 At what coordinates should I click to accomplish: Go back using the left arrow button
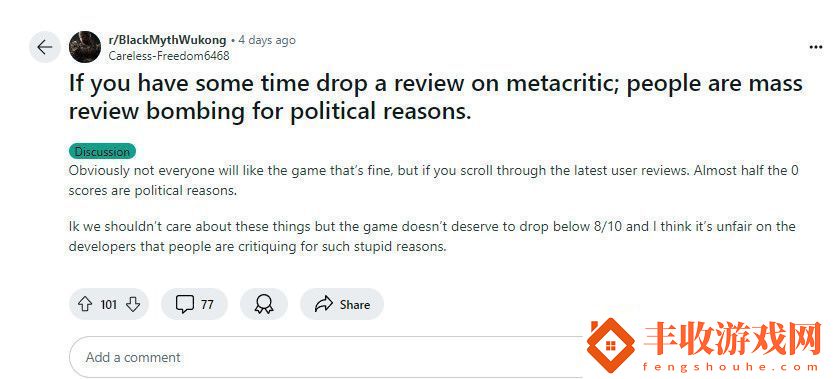coord(45,47)
